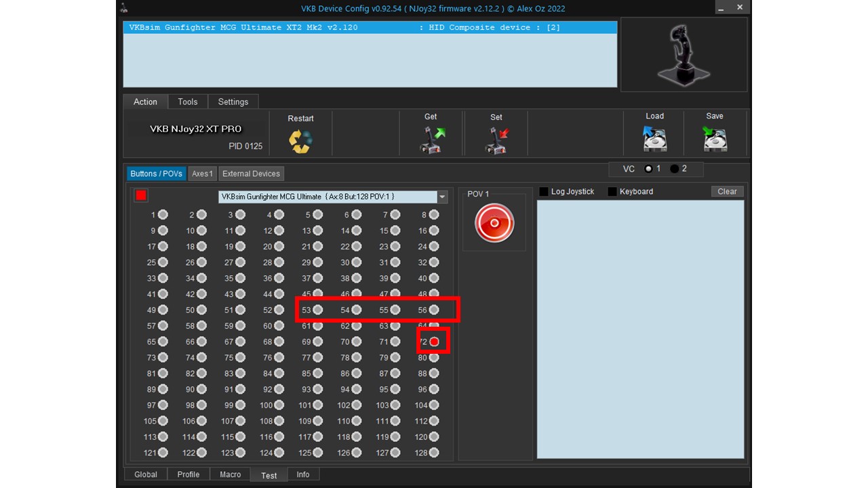Click the red square swatch above button list
Screen dimensions: 868x488
(x=141, y=196)
